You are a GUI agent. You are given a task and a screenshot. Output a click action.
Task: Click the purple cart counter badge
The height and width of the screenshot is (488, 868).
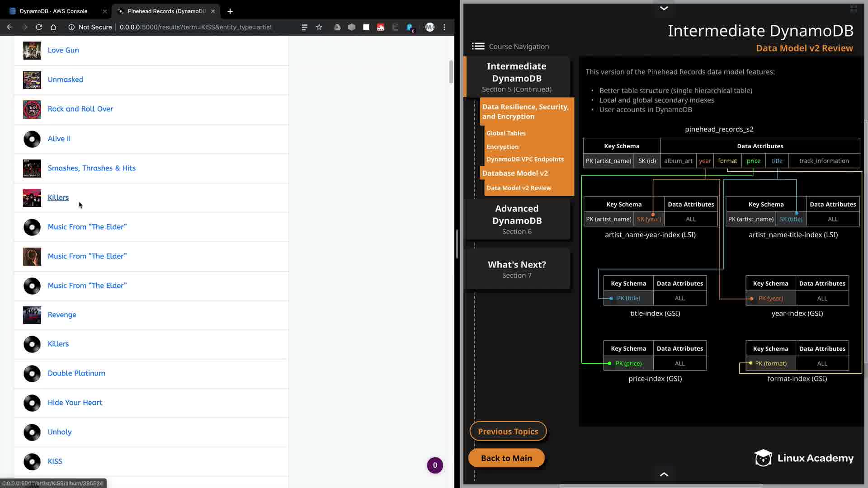click(435, 465)
